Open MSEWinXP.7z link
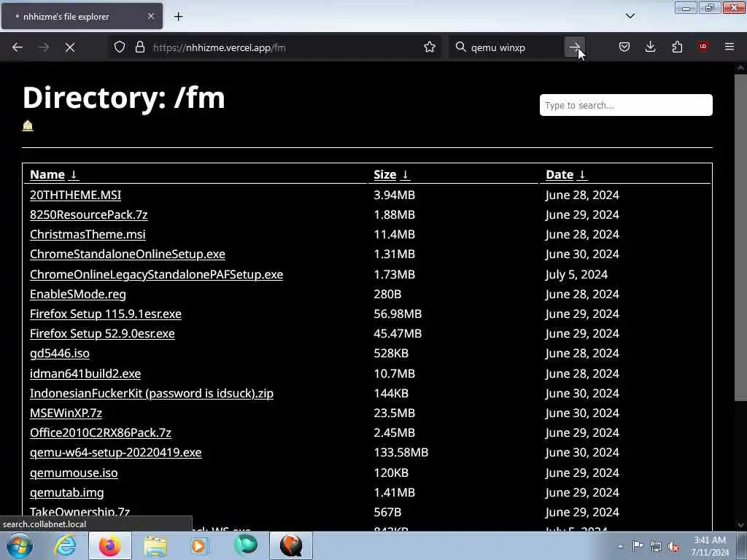The image size is (747, 560). (66, 413)
